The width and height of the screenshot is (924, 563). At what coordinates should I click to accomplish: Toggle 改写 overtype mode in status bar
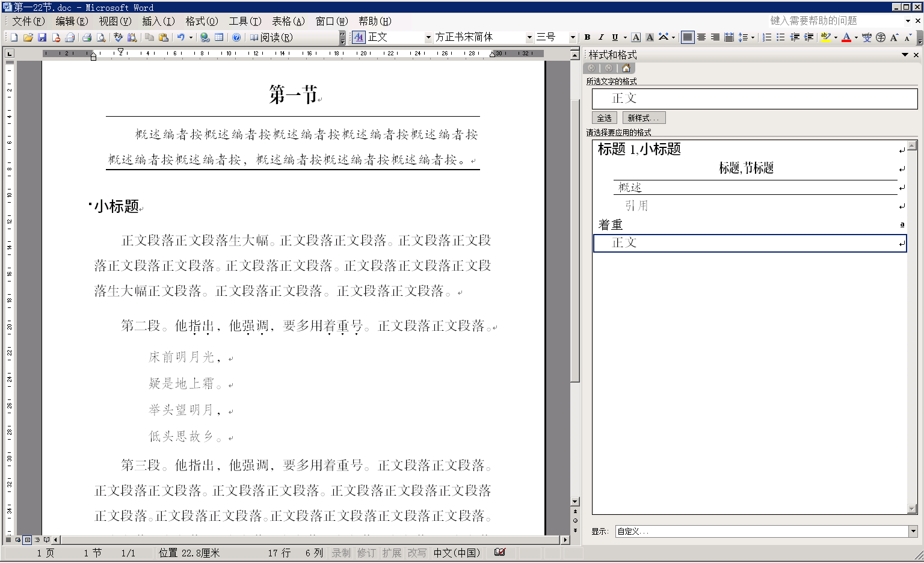(x=416, y=553)
